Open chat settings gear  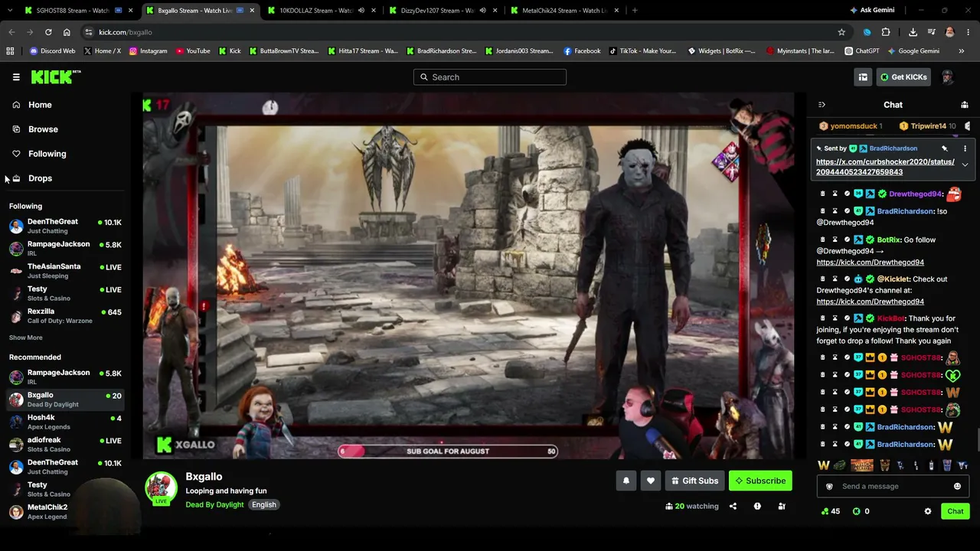coord(928,511)
